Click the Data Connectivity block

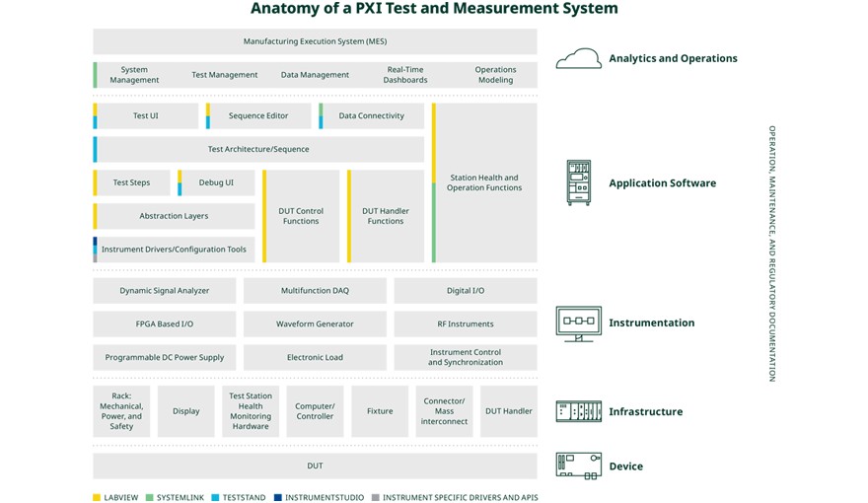[372, 115]
